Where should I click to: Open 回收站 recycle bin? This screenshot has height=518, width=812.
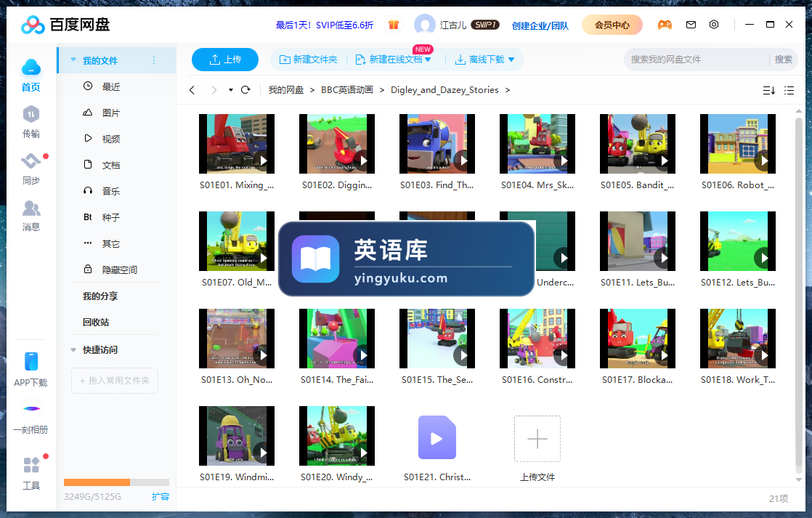(x=96, y=322)
